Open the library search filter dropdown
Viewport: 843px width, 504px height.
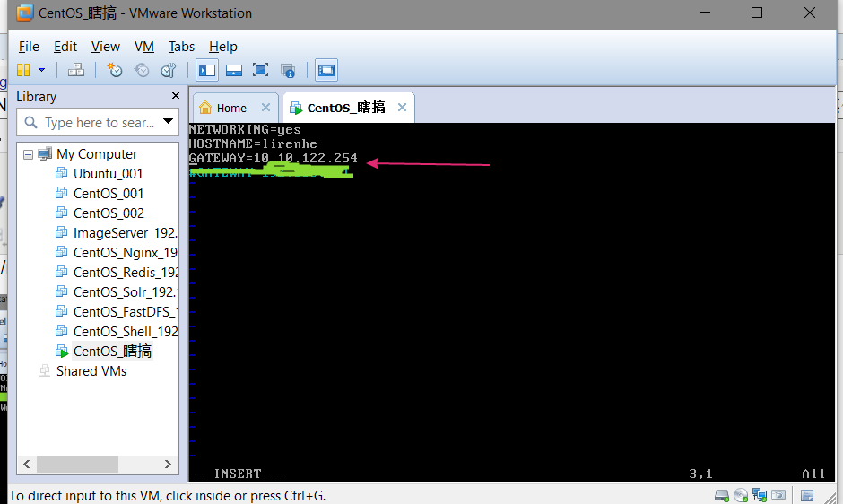click(169, 122)
